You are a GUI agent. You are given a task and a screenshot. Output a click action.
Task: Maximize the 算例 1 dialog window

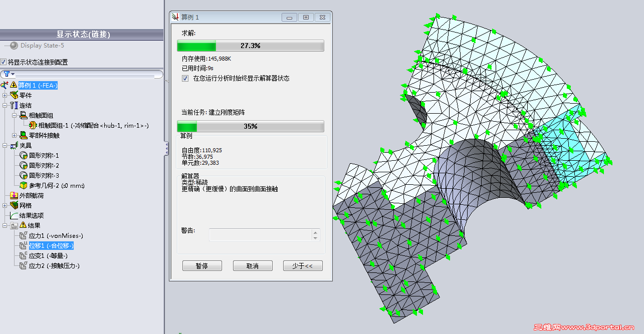click(306, 17)
